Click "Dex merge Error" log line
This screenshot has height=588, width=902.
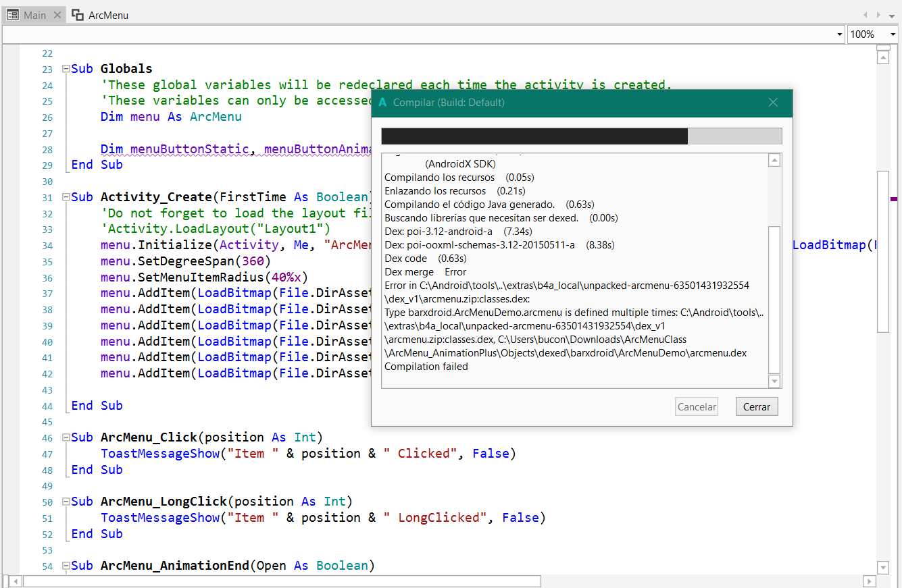pyautogui.click(x=426, y=272)
